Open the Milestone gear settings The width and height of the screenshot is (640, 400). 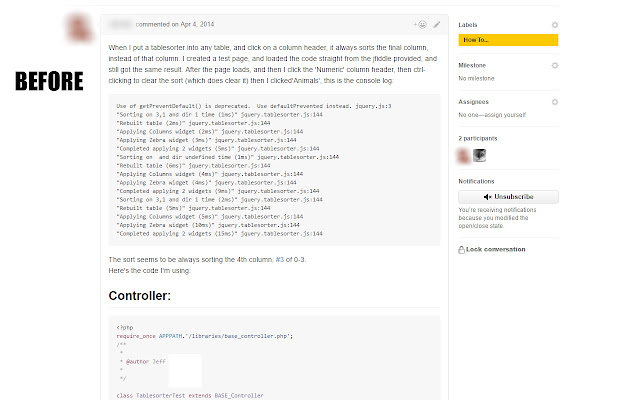pyautogui.click(x=555, y=65)
